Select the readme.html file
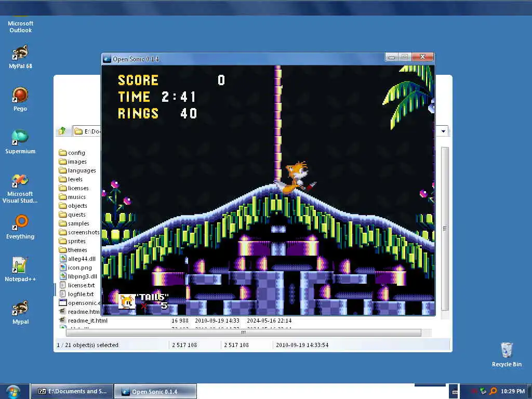The image size is (532, 399). coord(79,312)
